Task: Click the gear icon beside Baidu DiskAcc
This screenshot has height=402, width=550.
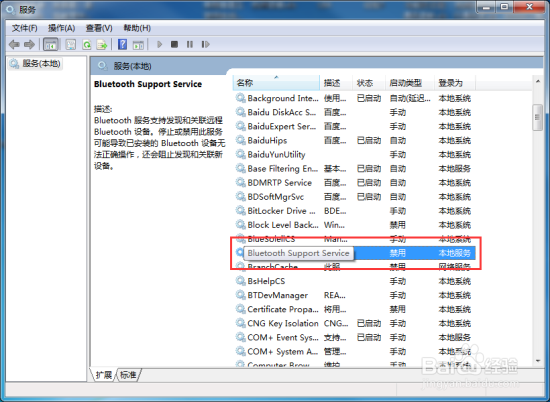Action: click(x=240, y=112)
